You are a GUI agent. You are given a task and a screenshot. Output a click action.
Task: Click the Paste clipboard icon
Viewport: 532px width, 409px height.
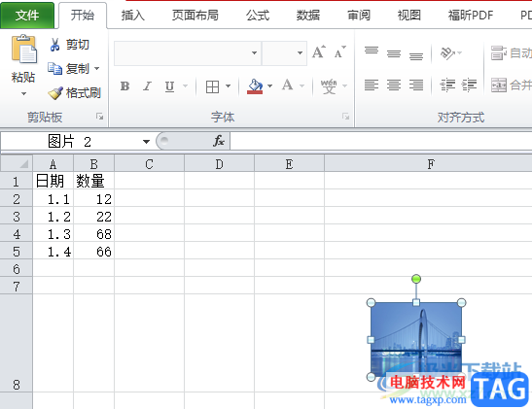[24, 50]
